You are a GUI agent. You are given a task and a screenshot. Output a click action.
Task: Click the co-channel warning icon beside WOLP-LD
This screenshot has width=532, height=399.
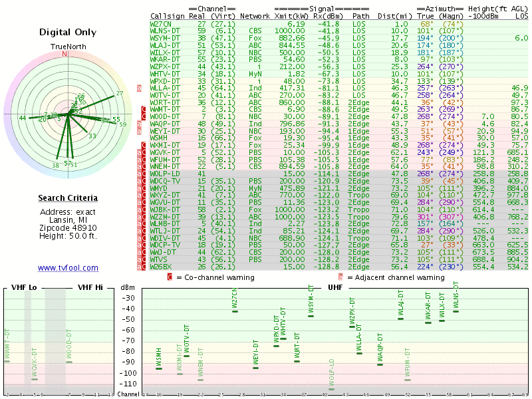pyautogui.click(x=144, y=173)
